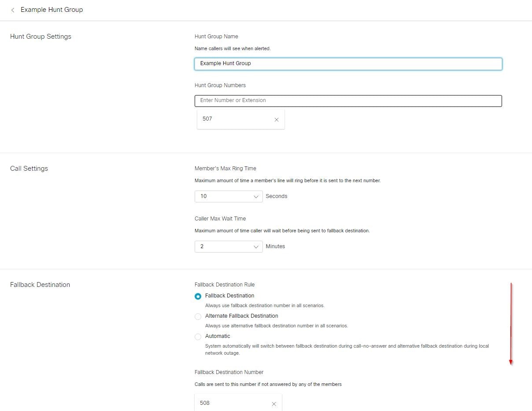Viewport: 532px width, 411px height.
Task: Select the Hunt Group Settings section label
Action: point(41,37)
